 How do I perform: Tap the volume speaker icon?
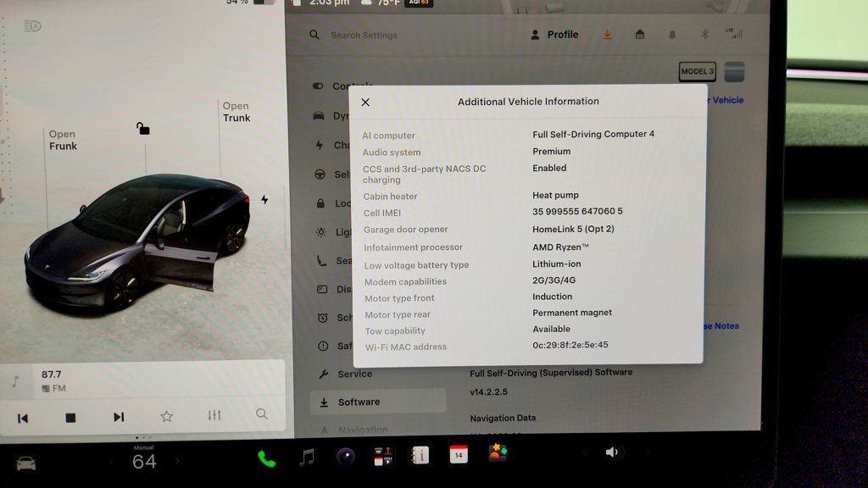(x=612, y=452)
